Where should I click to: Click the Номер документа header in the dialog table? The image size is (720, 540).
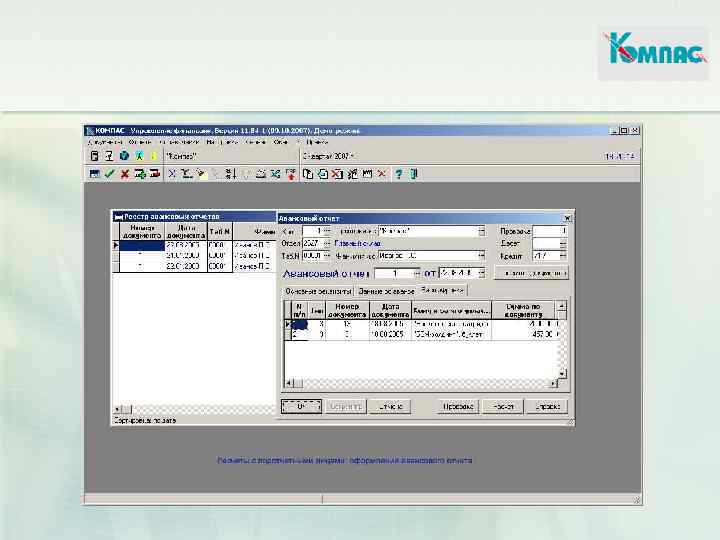coord(347,310)
